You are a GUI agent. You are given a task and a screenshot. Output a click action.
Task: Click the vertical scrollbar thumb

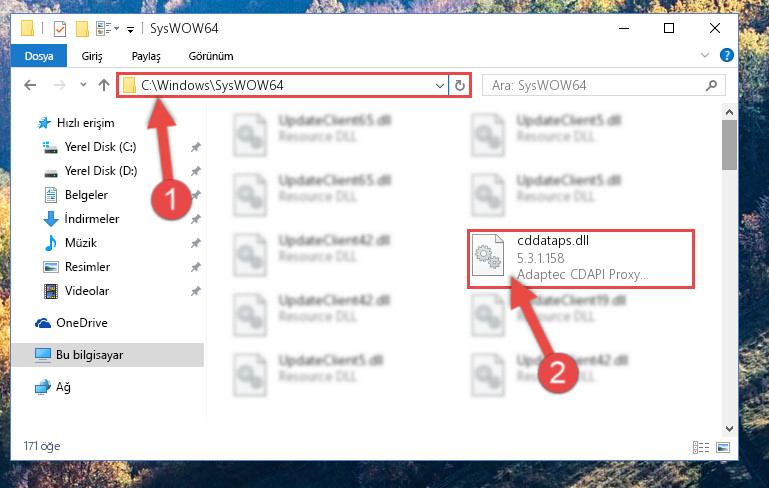coord(729,145)
